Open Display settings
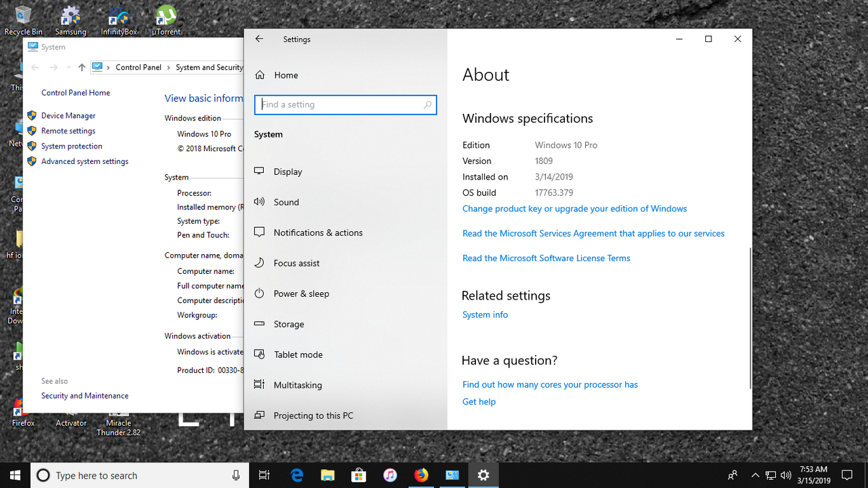This screenshot has width=868, height=488. point(288,171)
